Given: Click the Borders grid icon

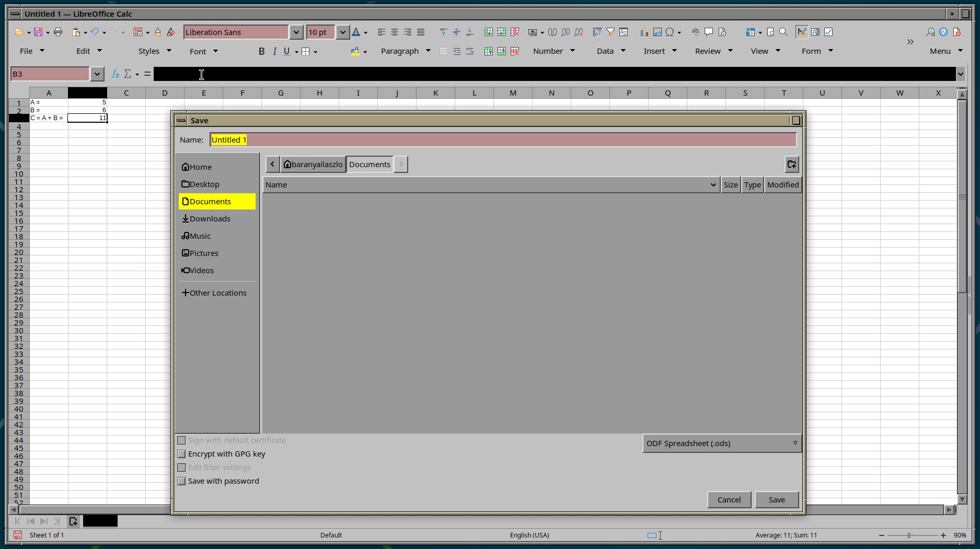Looking at the screenshot, I should (306, 51).
